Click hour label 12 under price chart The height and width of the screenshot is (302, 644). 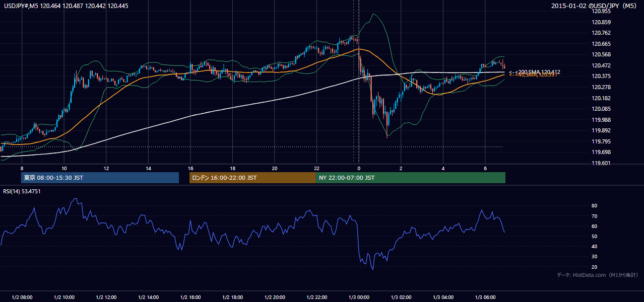[x=106, y=168]
